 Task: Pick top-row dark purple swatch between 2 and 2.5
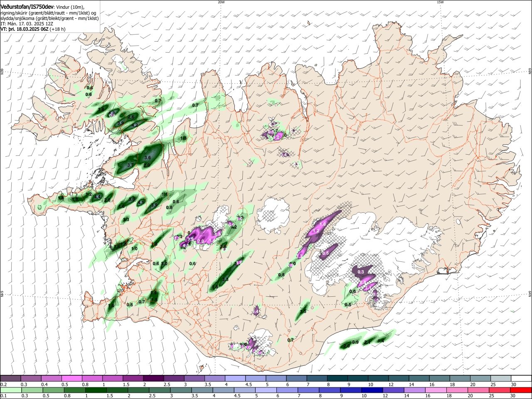[153, 379]
